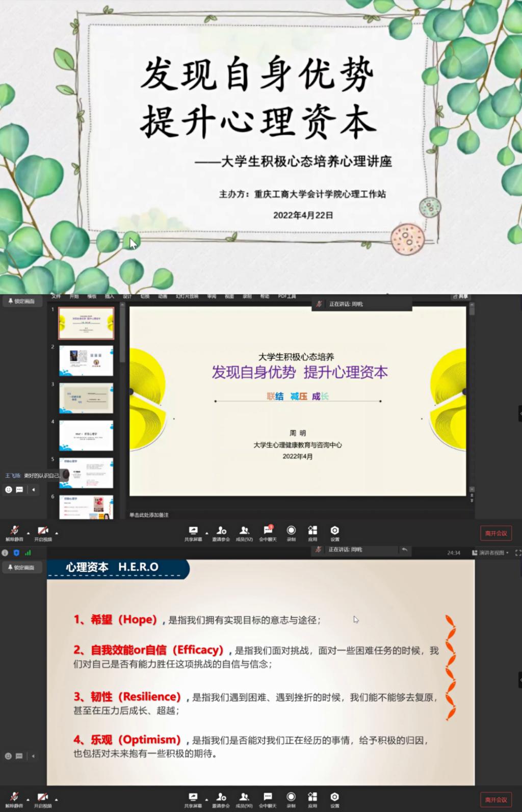Toggle 锁定画面 pin above the slide thumbnails
Screen dimensions: 522x812
click(21, 301)
